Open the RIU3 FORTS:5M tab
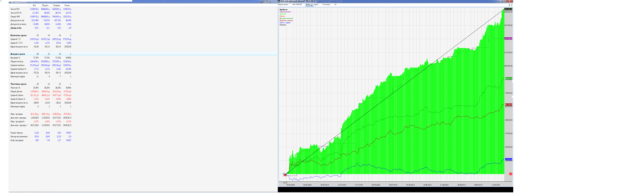Image resolution: width=644 pixels, height=193 pixels. click(297, 4)
